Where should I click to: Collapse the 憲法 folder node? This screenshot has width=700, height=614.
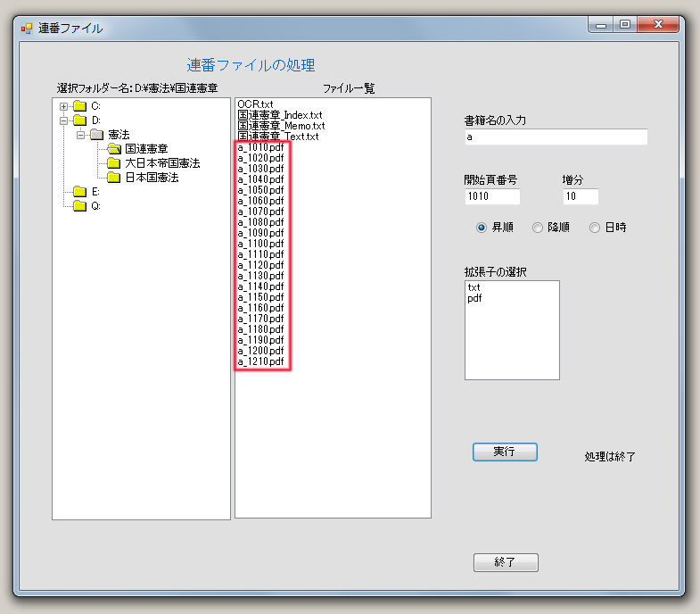click(x=81, y=135)
